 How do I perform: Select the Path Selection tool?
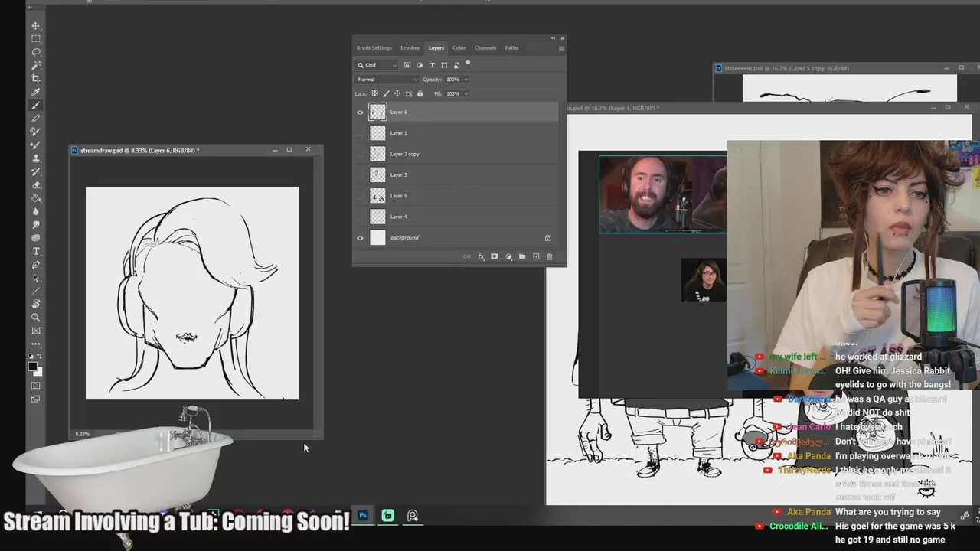pyautogui.click(x=36, y=278)
